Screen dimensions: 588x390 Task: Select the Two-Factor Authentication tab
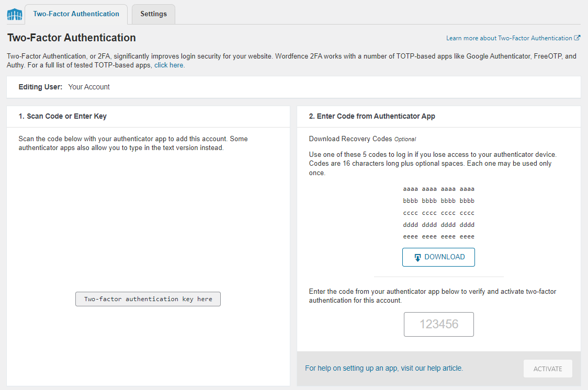(76, 14)
